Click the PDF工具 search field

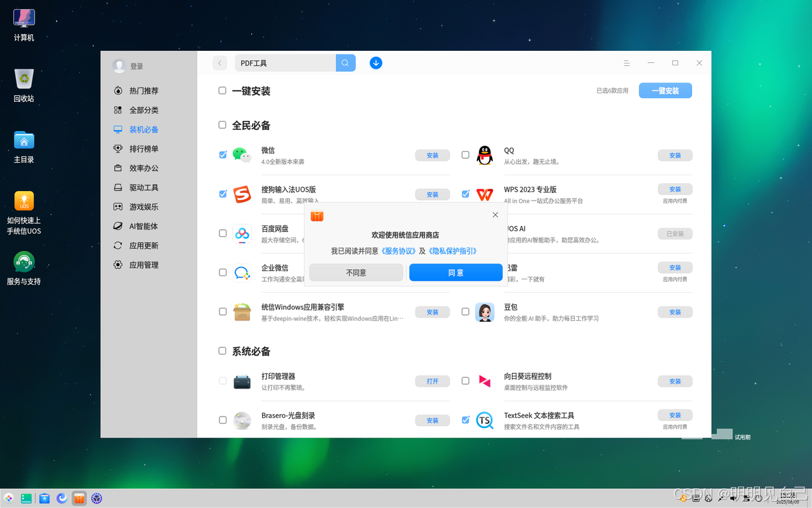coord(285,63)
